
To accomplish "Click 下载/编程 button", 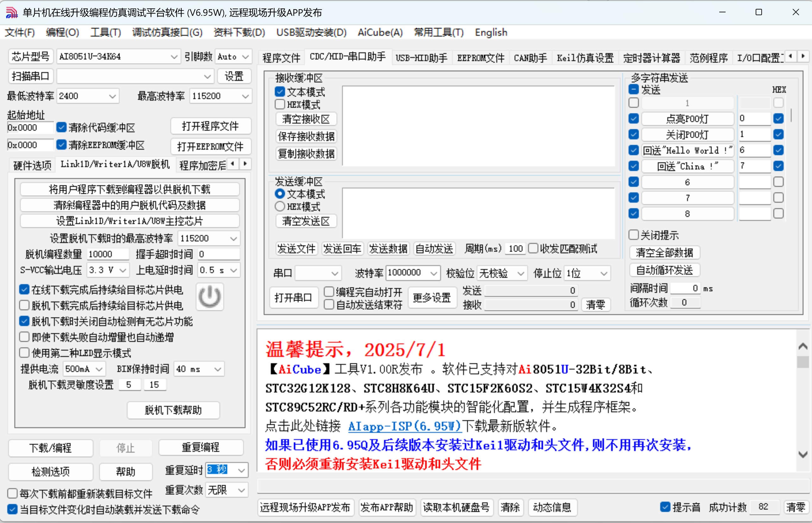I will pos(50,448).
